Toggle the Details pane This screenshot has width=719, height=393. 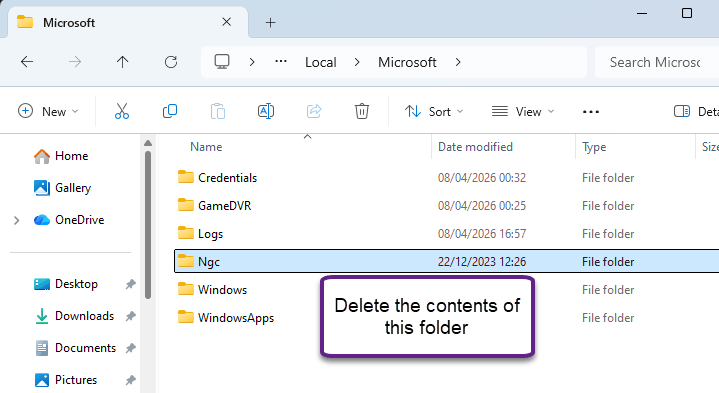tap(696, 111)
